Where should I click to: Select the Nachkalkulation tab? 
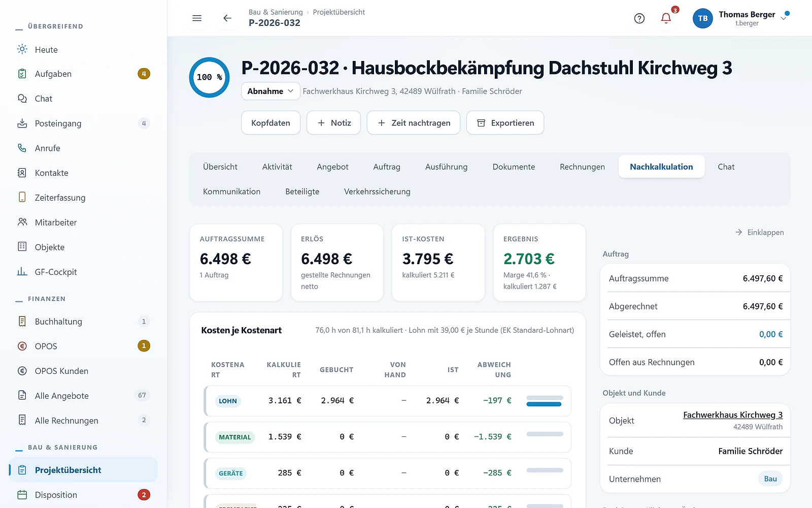click(661, 167)
